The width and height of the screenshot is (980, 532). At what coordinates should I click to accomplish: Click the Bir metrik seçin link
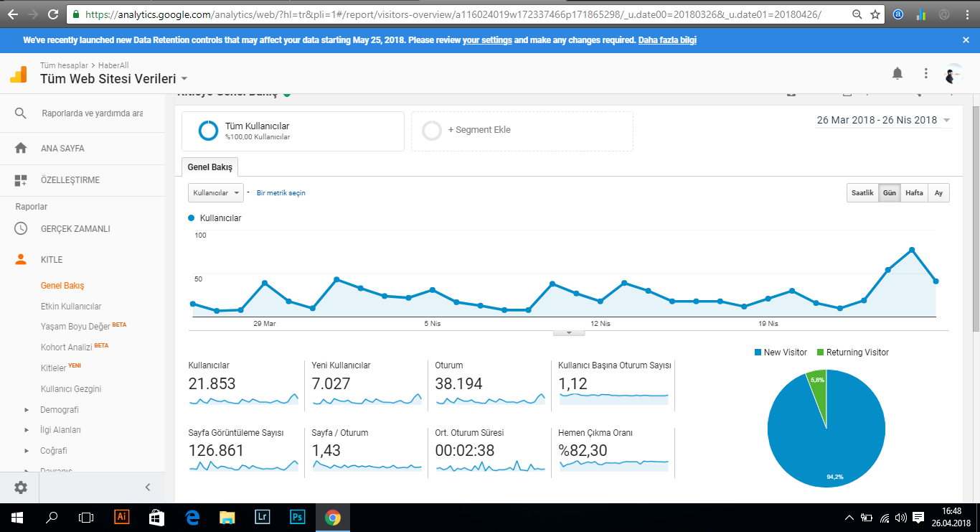point(281,193)
